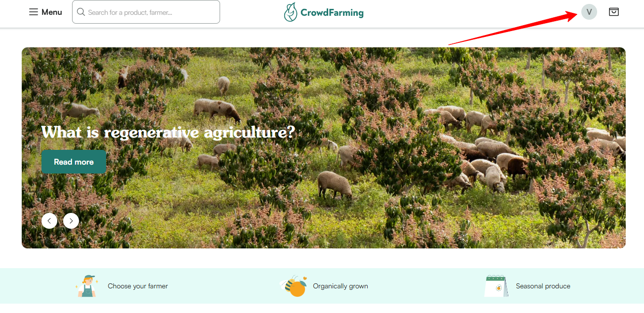Select the Seasonal produce label

coord(543,286)
